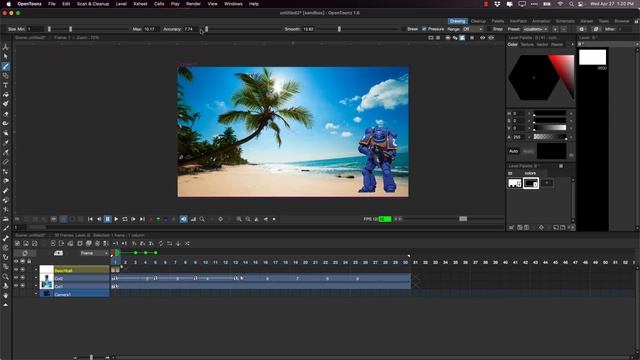Select the Brush tool in the toolbox
Viewport: 640px width, 360px height.
[x=6, y=66]
